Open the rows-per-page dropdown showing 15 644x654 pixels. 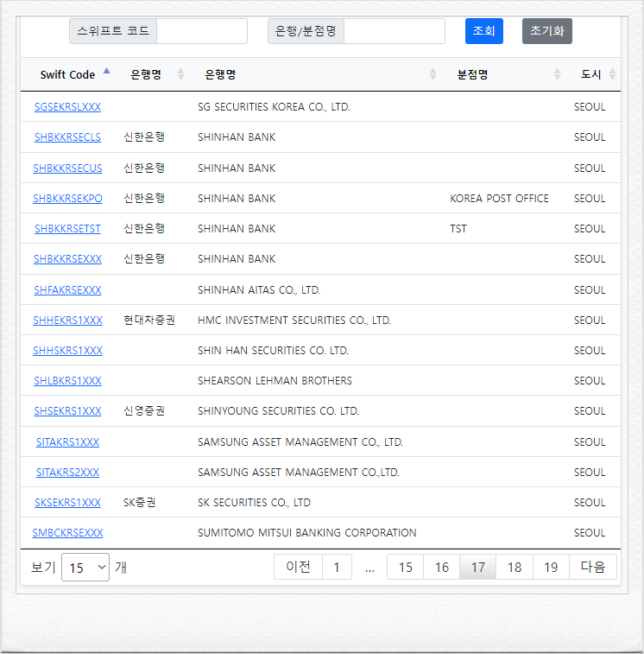pos(85,568)
